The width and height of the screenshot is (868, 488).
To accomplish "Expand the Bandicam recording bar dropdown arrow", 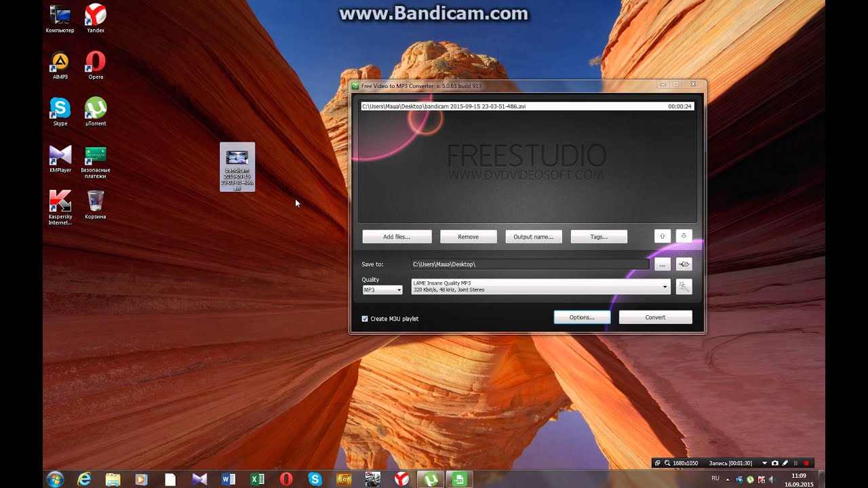I will click(764, 463).
